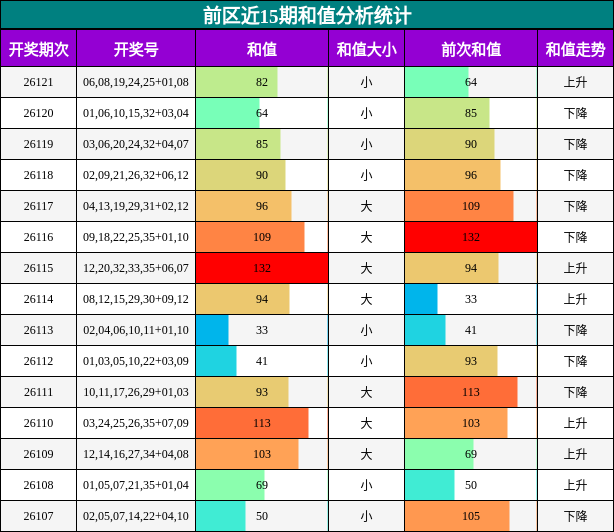Select the '开奖期次' column header
614x532 pixels.
pyautogui.click(x=38, y=49)
